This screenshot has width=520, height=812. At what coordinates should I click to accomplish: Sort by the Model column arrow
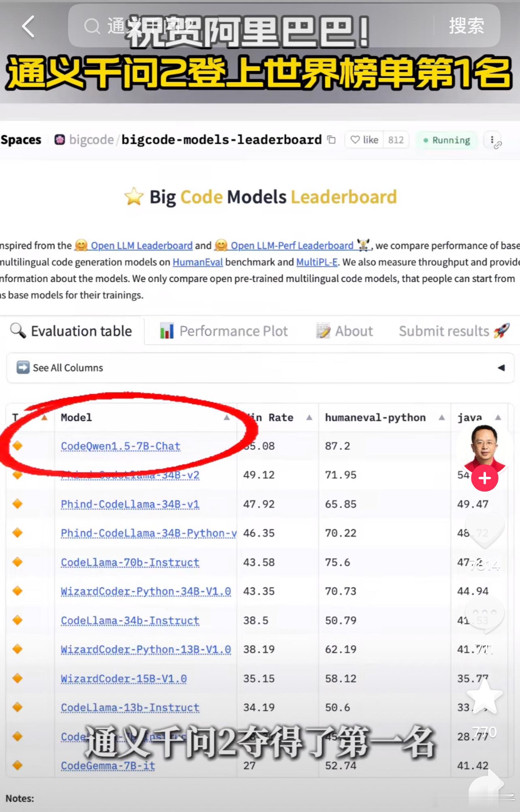[x=227, y=417]
